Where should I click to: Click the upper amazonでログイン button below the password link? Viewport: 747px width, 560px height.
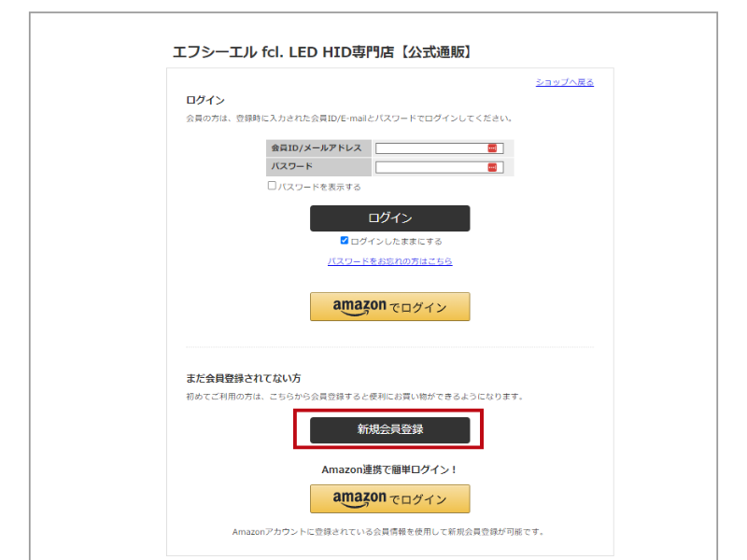[389, 307]
